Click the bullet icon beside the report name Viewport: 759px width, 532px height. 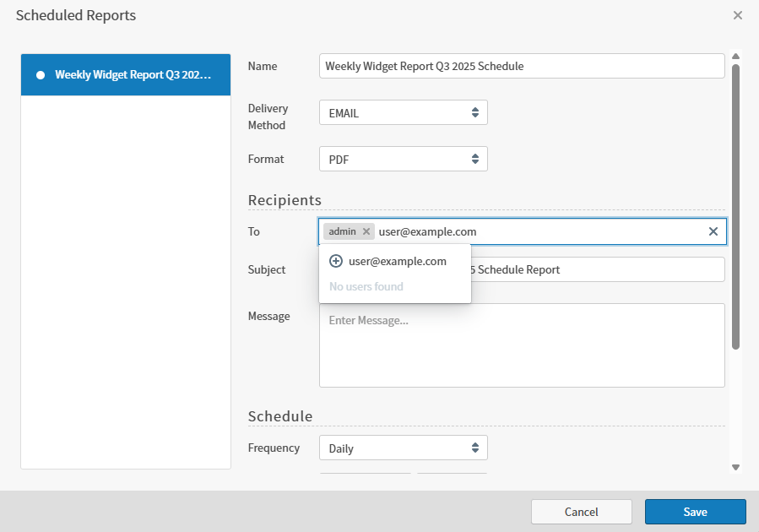pos(40,74)
